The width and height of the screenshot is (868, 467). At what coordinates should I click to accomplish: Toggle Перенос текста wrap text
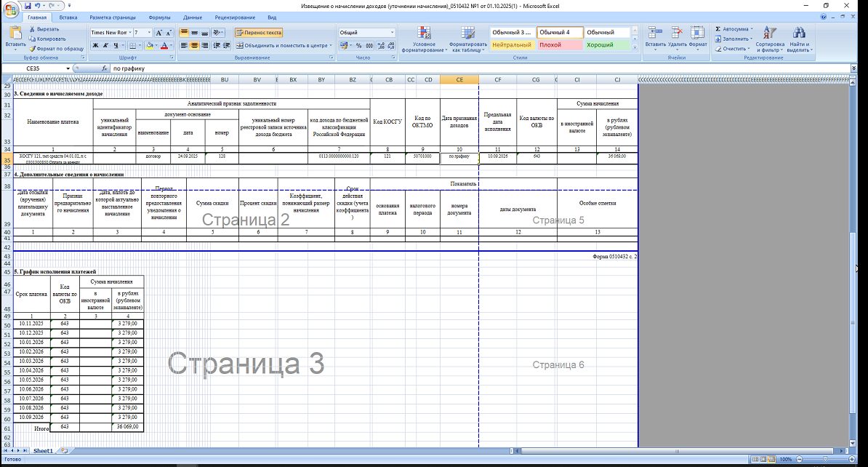point(259,33)
